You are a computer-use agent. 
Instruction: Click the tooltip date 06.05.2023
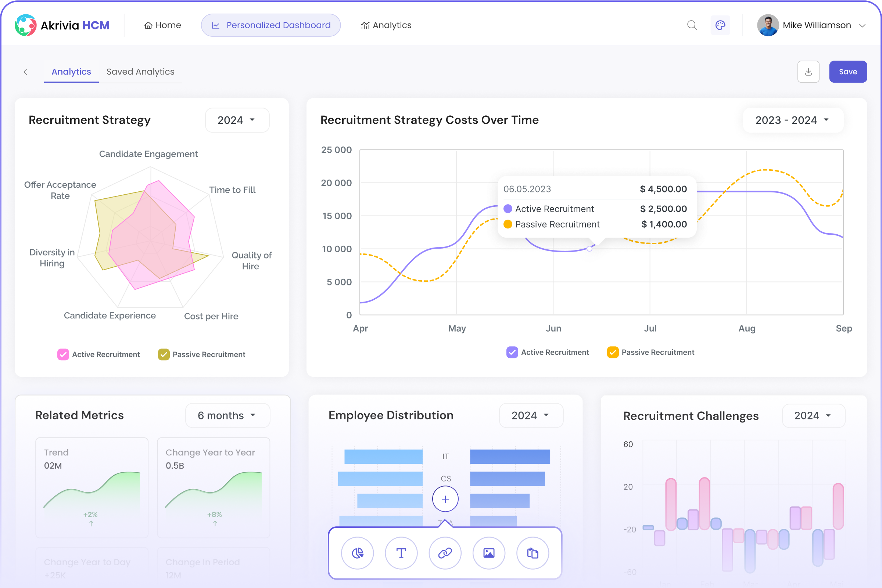pos(527,189)
